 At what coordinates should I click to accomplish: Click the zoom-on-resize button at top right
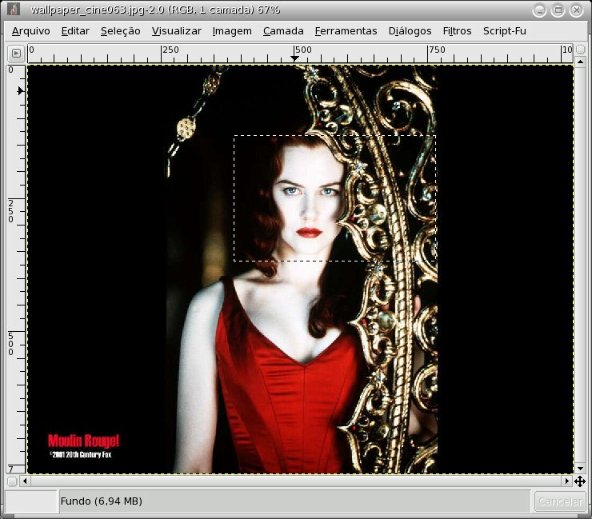(x=581, y=49)
